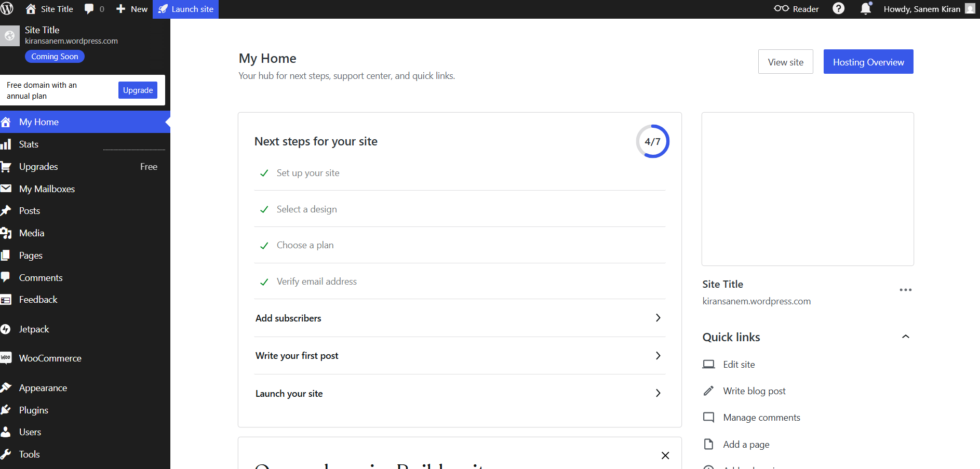Click the 4/7 progress circle

[652, 141]
